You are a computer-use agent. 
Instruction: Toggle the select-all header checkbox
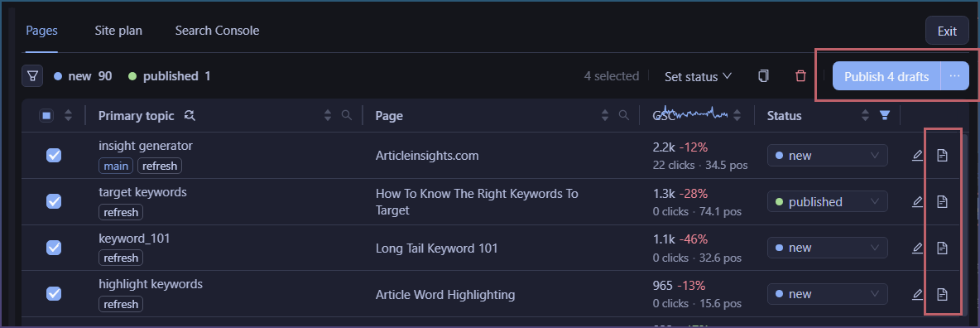point(47,115)
